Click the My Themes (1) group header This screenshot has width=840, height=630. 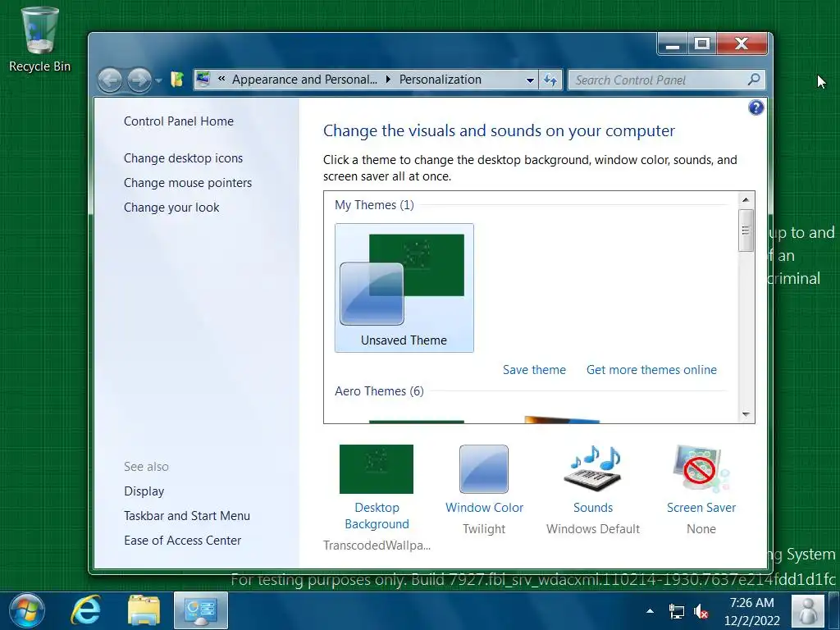pos(374,204)
